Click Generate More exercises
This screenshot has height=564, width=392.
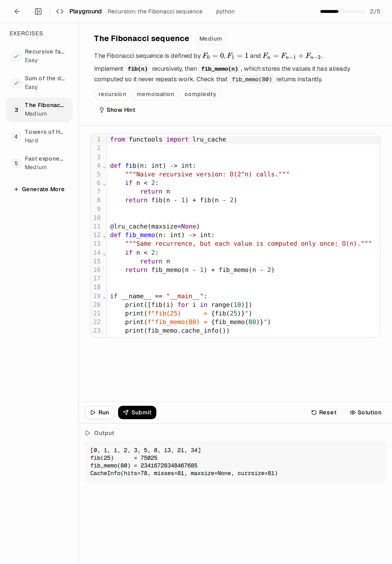[39, 189]
